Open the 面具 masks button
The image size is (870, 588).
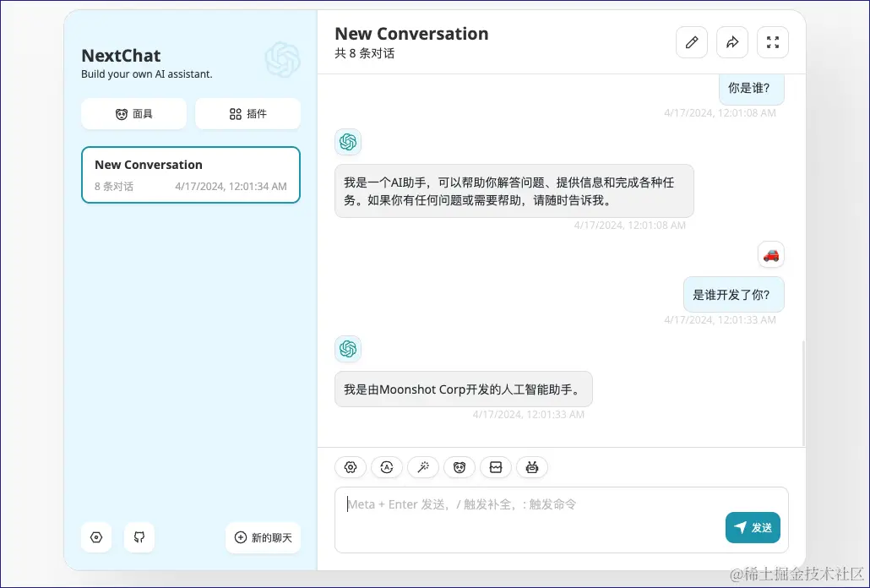(133, 114)
